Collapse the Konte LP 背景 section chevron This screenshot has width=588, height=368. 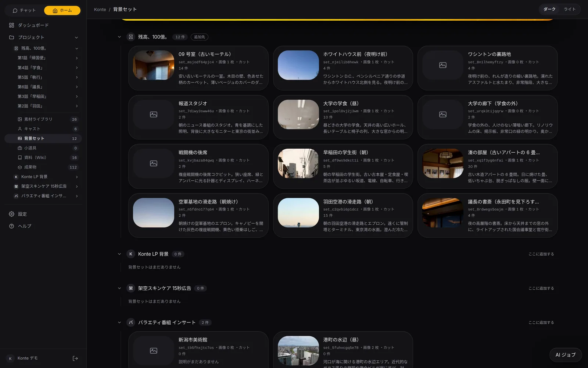(x=119, y=254)
